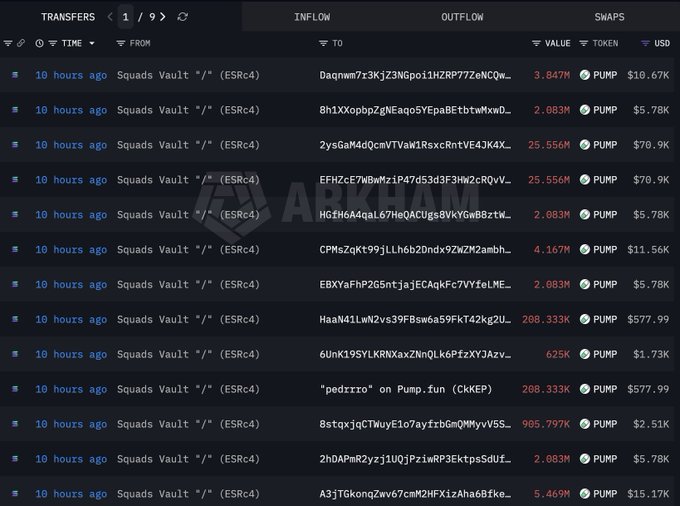Viewport: 680px width, 506px height.
Task: Open Solana chain icon on the A3jTGkonq row
Action: tap(15, 494)
